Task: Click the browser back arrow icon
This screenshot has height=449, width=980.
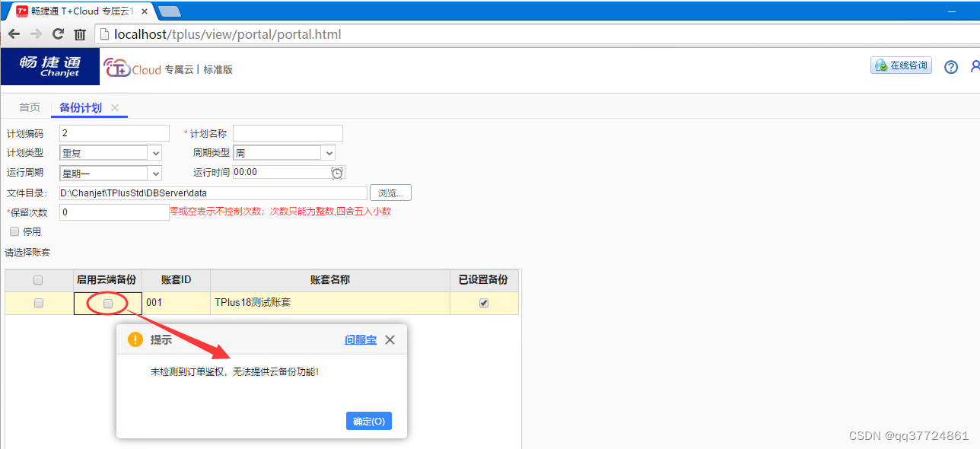Action: pos(14,33)
